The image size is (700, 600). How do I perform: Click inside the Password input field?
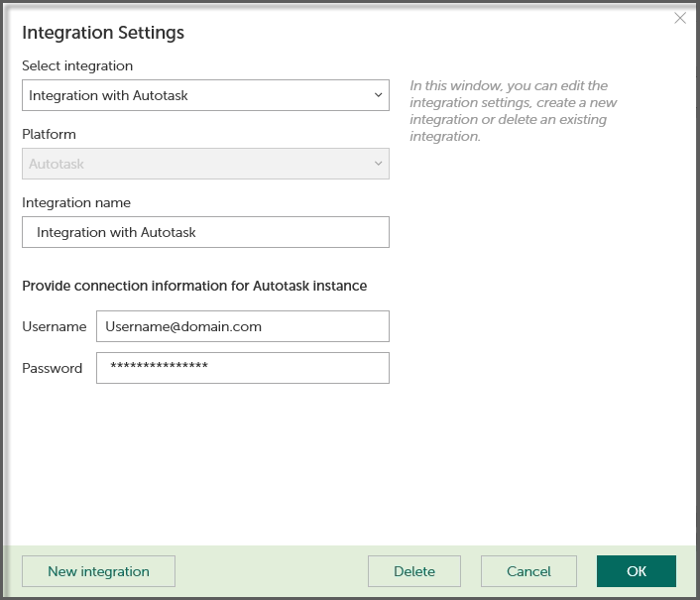(x=242, y=368)
